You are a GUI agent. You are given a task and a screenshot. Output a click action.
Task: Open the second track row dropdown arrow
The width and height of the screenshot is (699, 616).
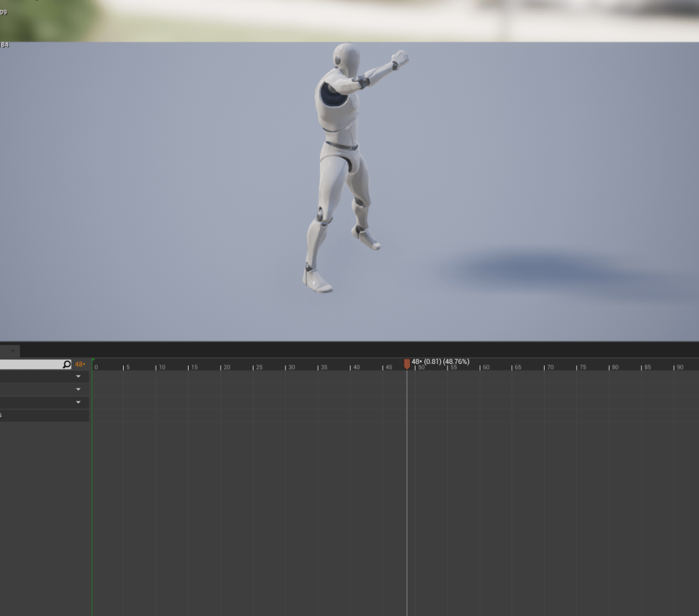78,389
